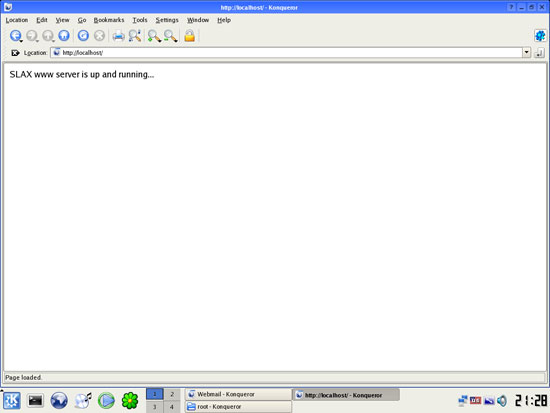Launch the web browser globe icon
The height and width of the screenshot is (413, 550).
click(59, 400)
